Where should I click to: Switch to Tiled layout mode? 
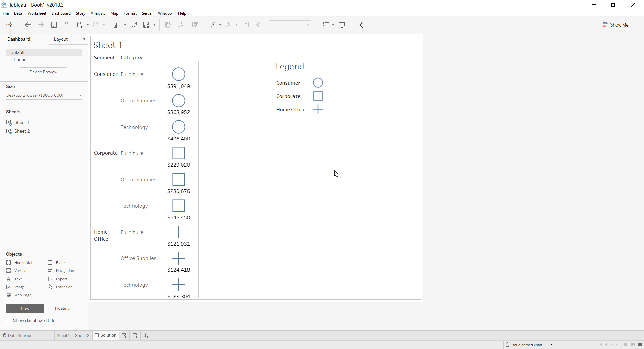pos(25,308)
